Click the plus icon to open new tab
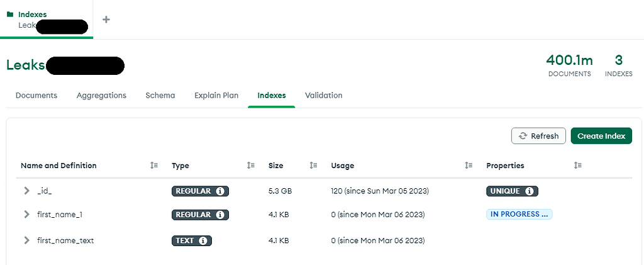The height and width of the screenshot is (265, 644). click(106, 20)
